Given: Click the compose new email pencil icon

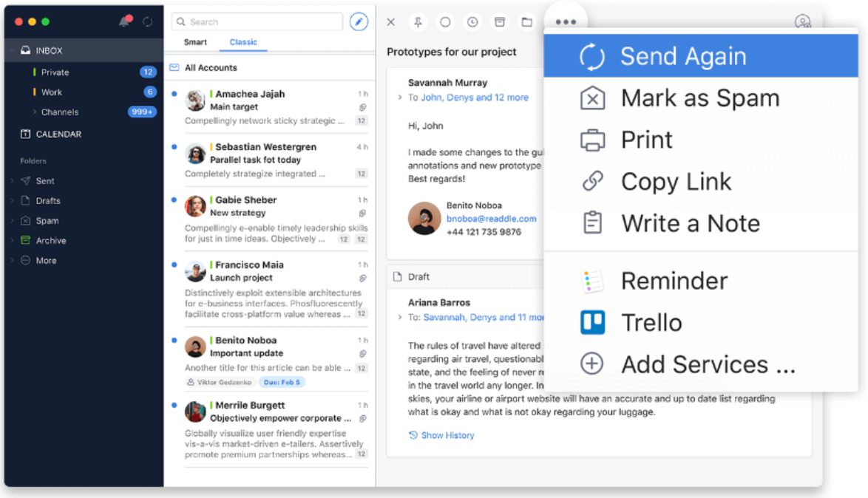Looking at the screenshot, I should tap(359, 21).
